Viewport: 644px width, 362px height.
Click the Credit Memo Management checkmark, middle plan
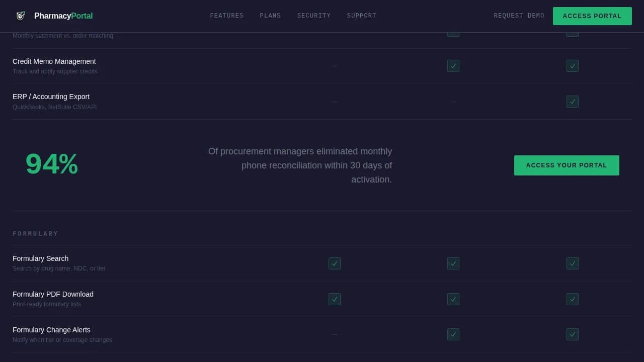tap(453, 66)
